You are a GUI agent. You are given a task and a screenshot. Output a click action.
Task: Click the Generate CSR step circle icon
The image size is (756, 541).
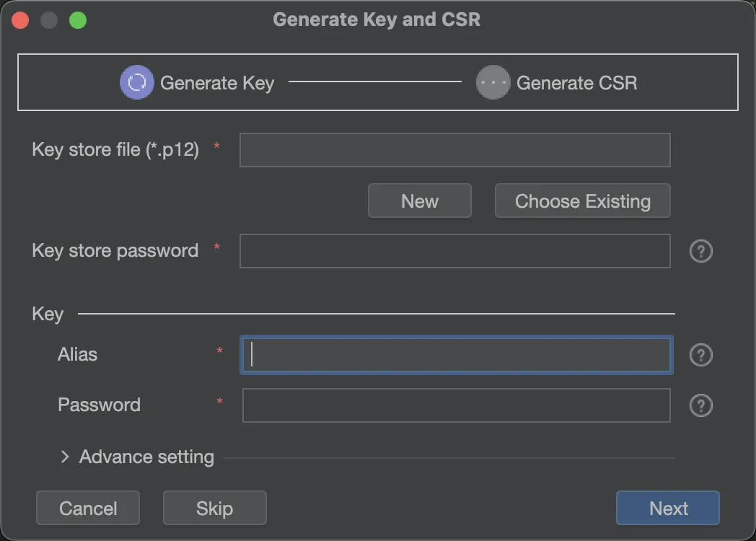coord(493,82)
